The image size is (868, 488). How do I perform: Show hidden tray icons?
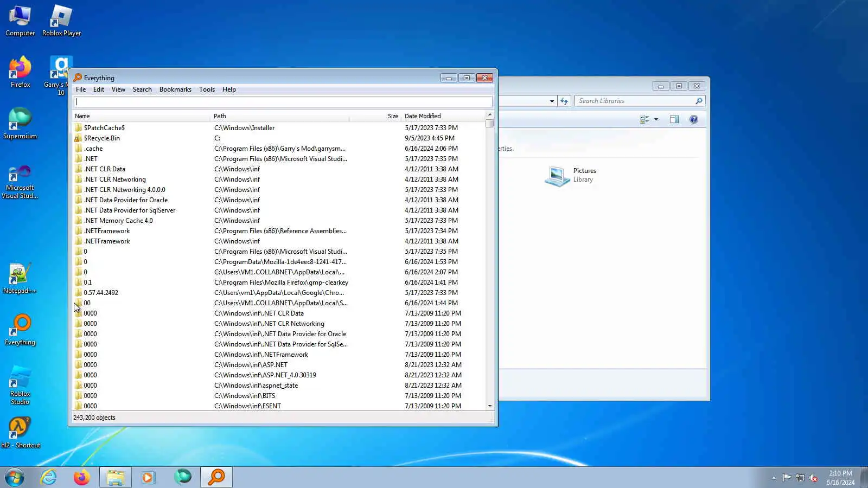tap(774, 478)
